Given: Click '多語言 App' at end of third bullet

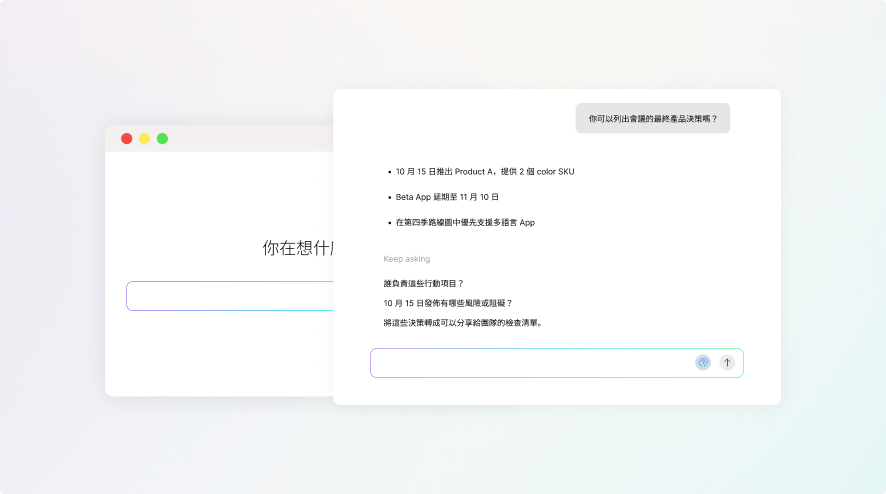Looking at the screenshot, I should click(x=514, y=222).
